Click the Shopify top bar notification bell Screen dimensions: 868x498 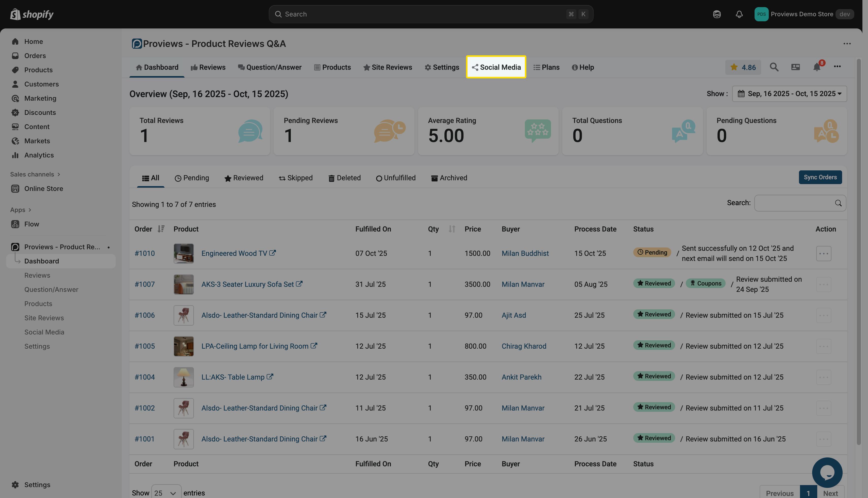(739, 14)
